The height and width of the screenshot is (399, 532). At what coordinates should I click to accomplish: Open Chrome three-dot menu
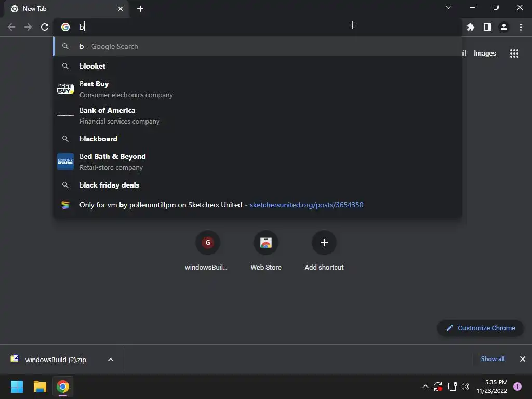click(521, 27)
